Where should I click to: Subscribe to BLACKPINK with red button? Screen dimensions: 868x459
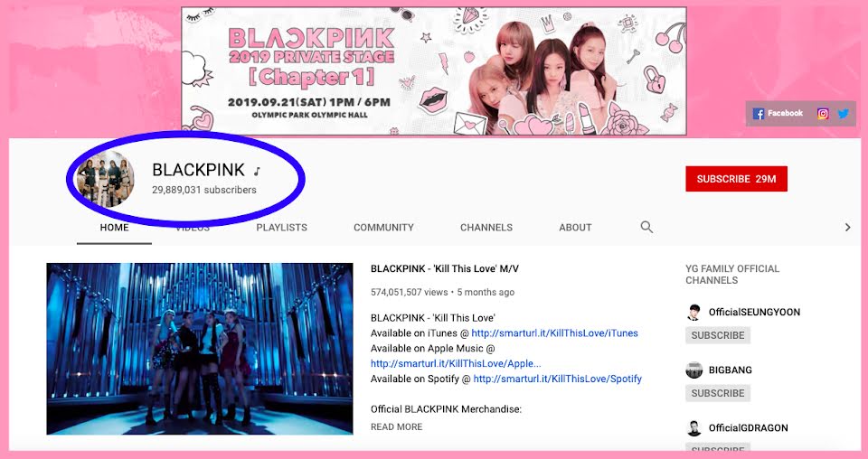pyautogui.click(x=736, y=179)
